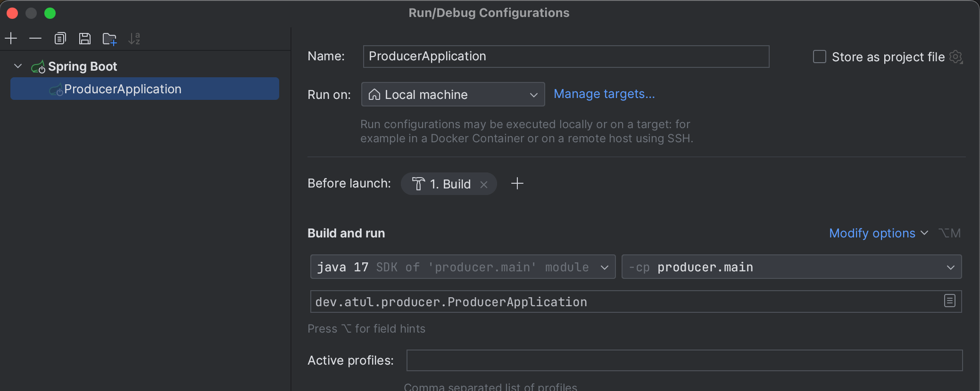Open the java 17 SDK dropdown
The image size is (980, 391).
(x=463, y=267)
